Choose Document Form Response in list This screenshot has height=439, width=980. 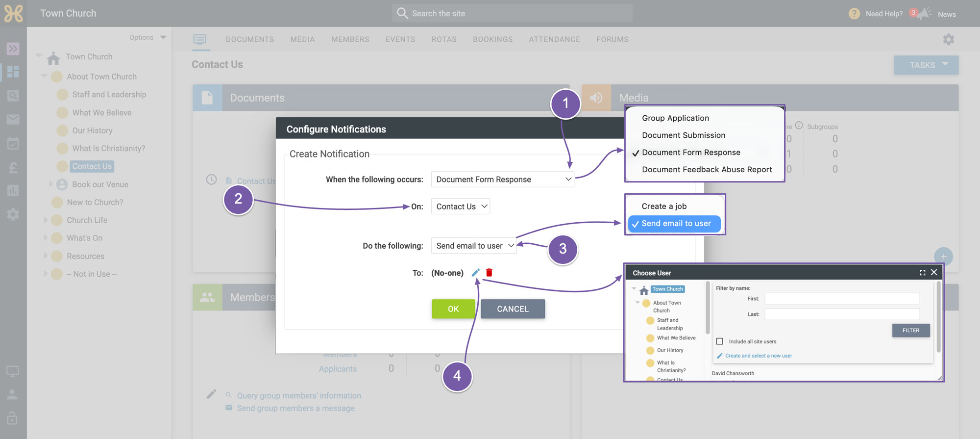click(x=691, y=153)
